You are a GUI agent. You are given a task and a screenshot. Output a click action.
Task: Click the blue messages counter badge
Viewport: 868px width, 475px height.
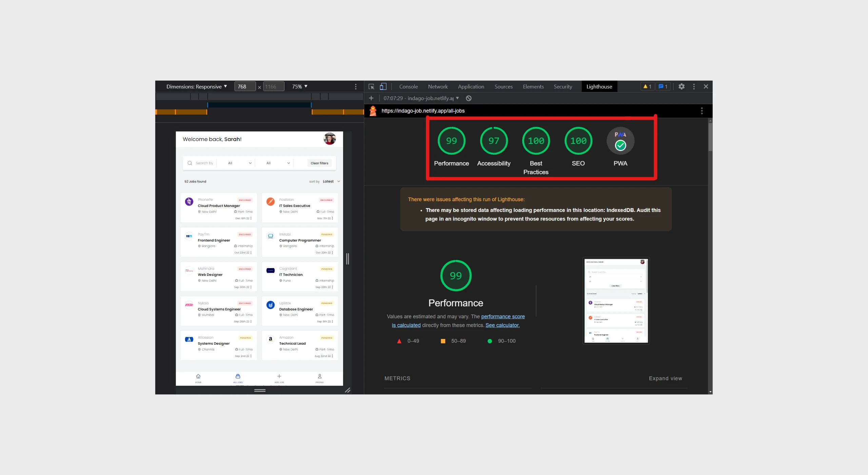(663, 87)
